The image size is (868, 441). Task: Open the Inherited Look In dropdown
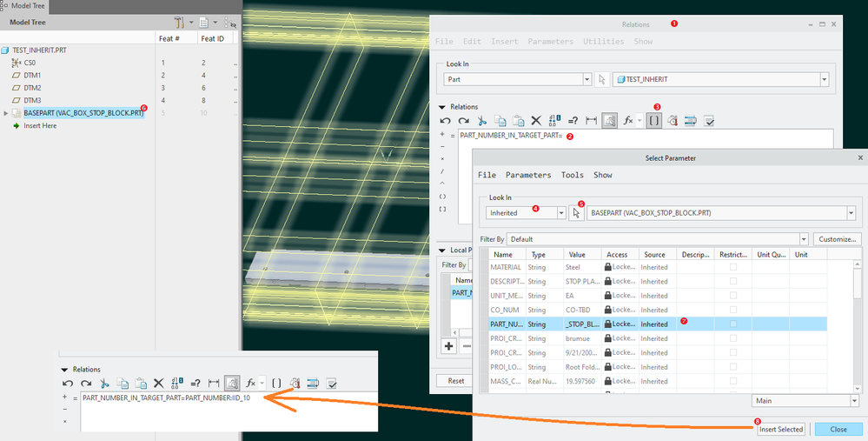(560, 213)
